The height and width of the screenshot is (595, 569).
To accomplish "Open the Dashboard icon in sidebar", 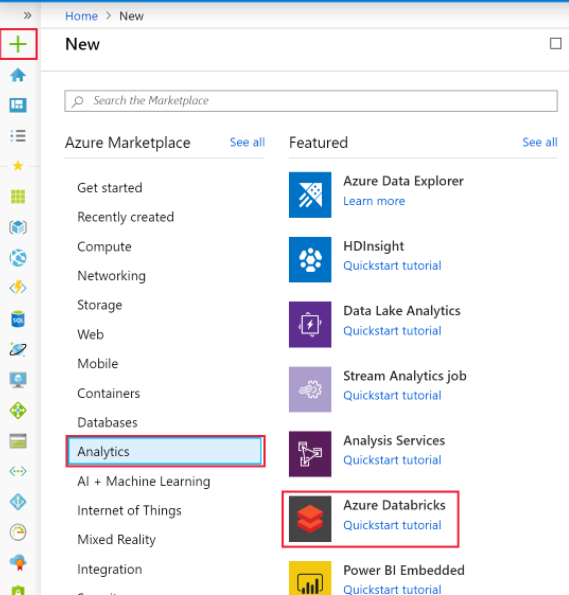I will (x=18, y=105).
